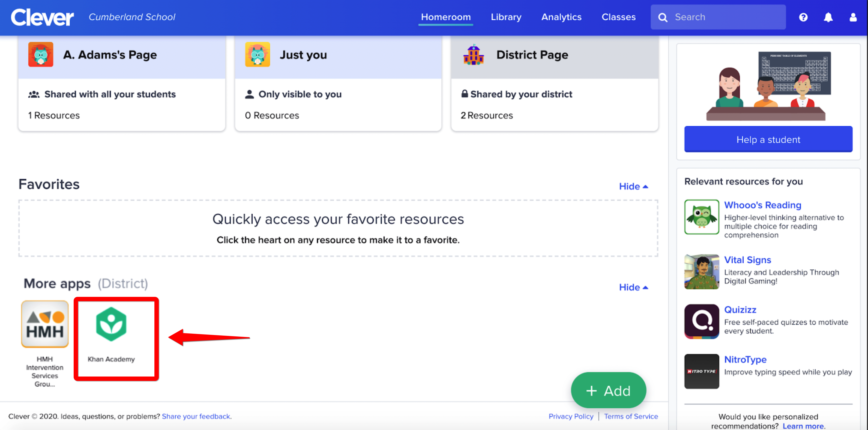
Task: Launch the HMH Intervention Services app icon
Action: (45, 324)
